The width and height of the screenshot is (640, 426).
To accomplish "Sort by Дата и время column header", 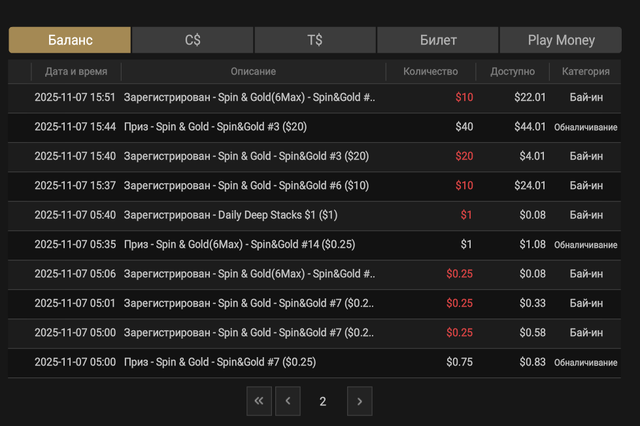I will pyautogui.click(x=76, y=71).
